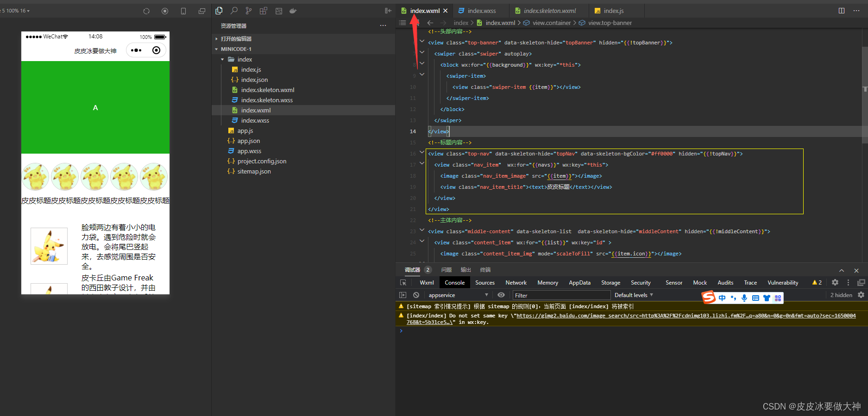Tap the mini program capsule close circle
This screenshot has height=416, width=868.
(x=157, y=50)
